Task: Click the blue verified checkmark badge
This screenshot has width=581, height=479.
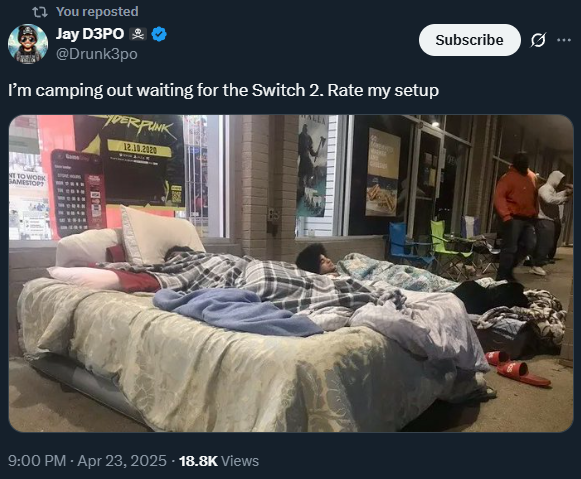Action: click(159, 34)
